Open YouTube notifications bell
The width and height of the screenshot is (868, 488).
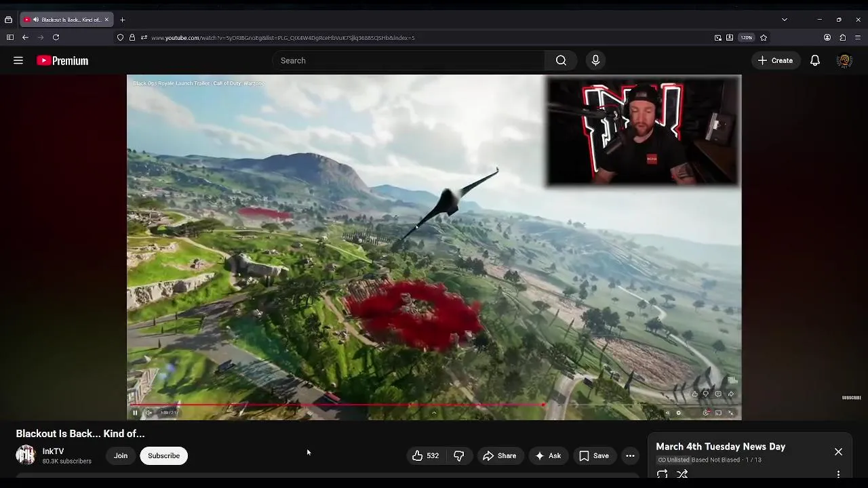[815, 60]
